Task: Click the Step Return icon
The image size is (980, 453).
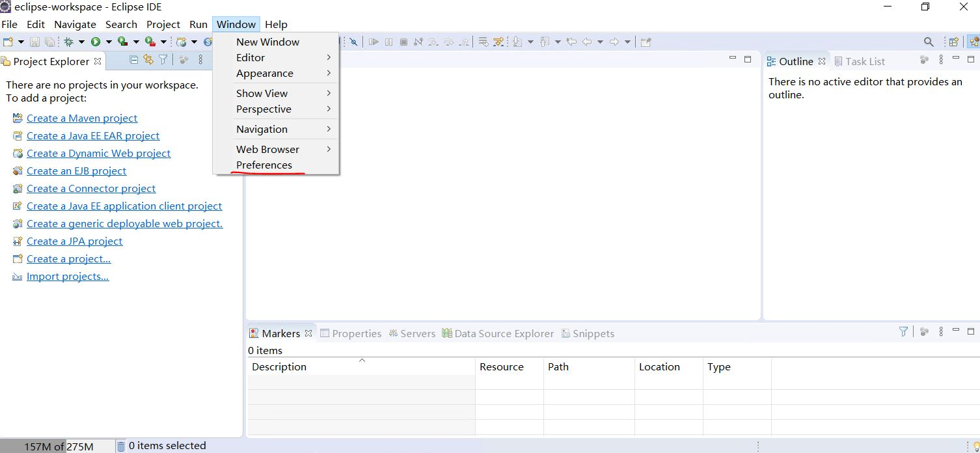Action: (463, 42)
